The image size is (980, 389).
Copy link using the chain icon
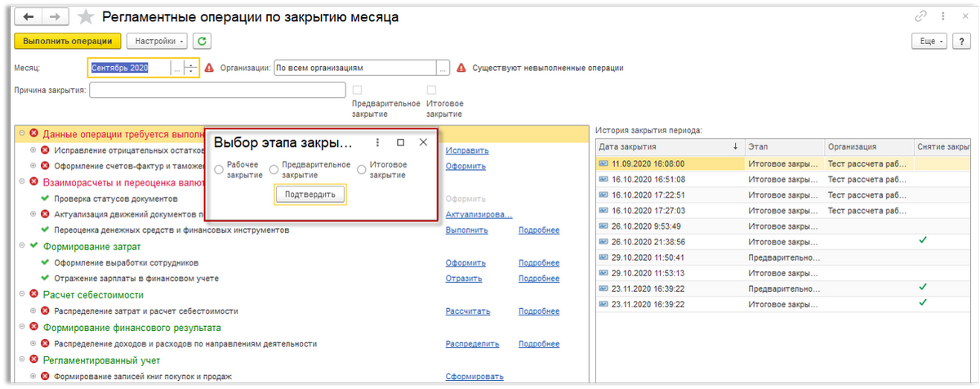pos(921,16)
